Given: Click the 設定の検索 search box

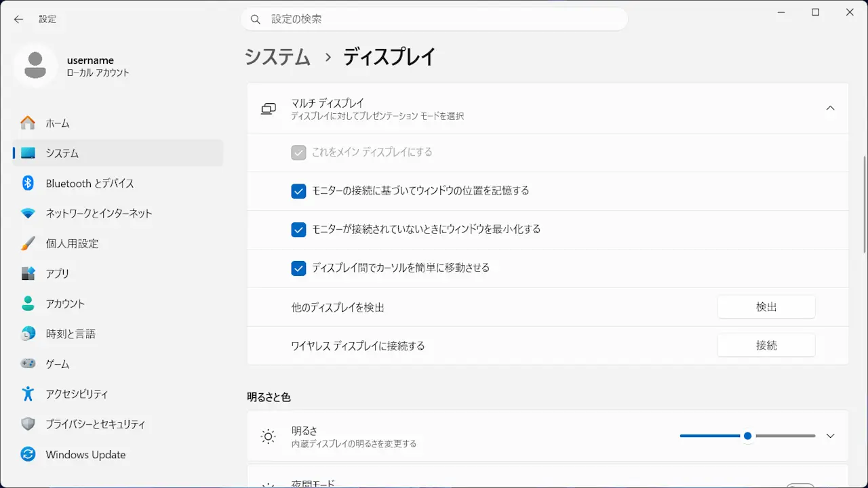Looking at the screenshot, I should 434,19.
